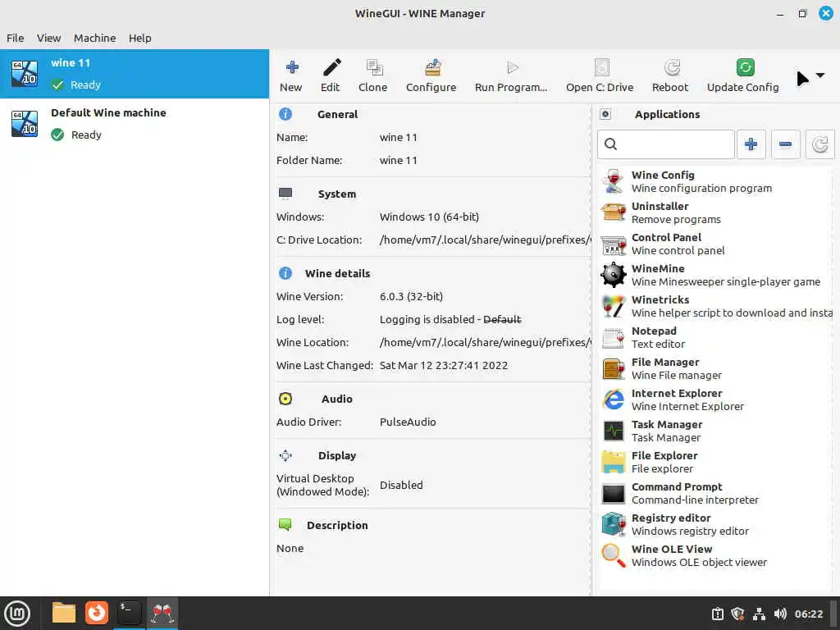Launch Firefox from the taskbar
Viewport: 840px width, 630px height.
pyautogui.click(x=97, y=613)
